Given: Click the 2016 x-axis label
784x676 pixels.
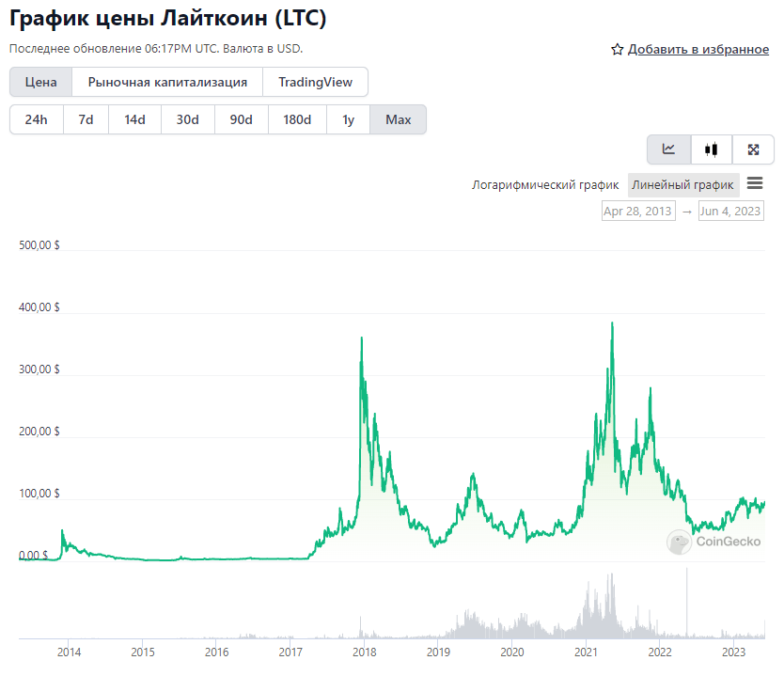Looking at the screenshot, I should [216, 652].
